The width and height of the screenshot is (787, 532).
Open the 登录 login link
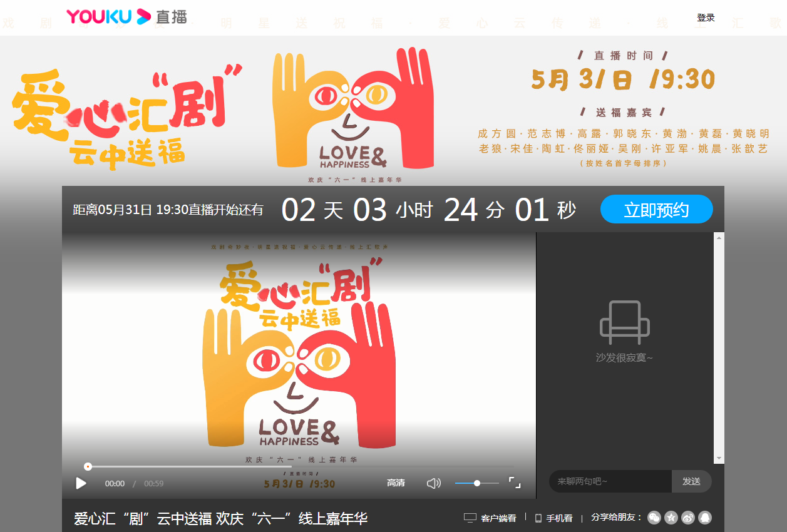click(x=706, y=18)
